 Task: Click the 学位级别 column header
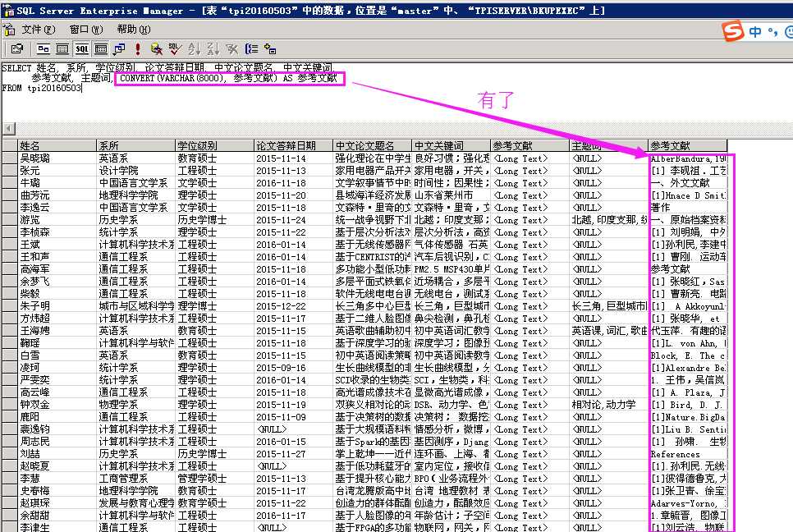(214, 145)
